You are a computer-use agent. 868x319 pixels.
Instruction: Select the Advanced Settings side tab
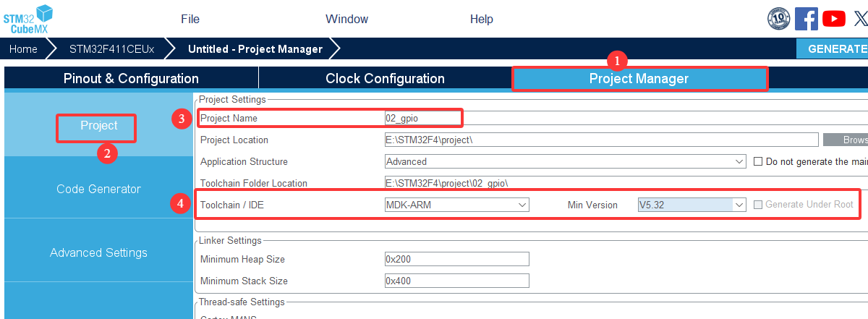98,252
